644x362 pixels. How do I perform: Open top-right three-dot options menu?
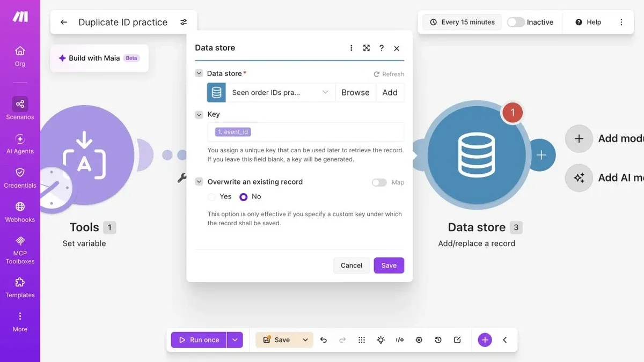click(621, 22)
